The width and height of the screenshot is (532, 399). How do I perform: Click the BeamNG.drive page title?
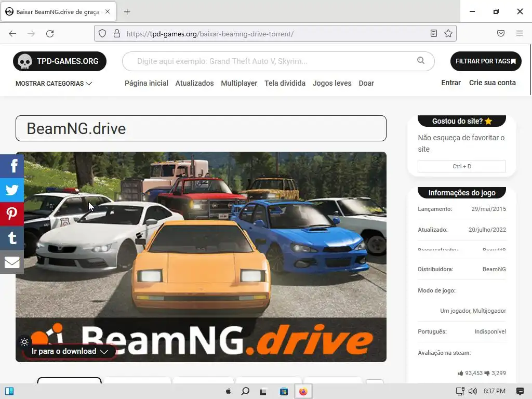tap(76, 129)
